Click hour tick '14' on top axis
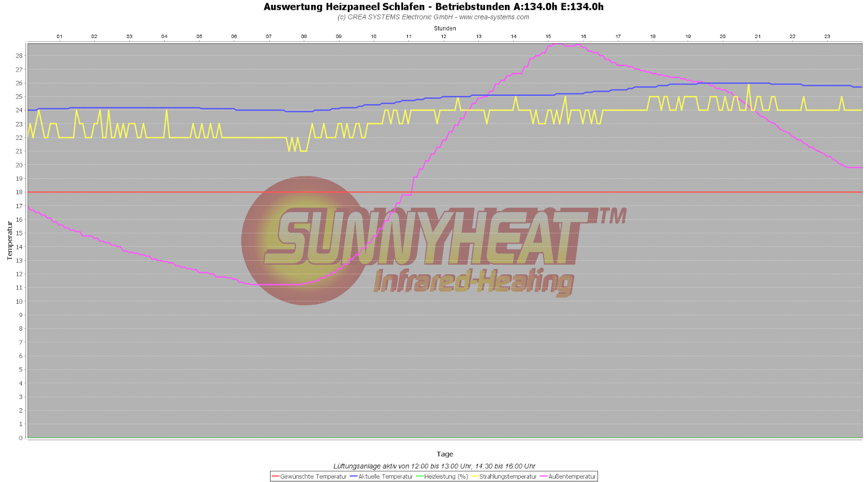Screen dimensions: 868x482 click(x=514, y=36)
